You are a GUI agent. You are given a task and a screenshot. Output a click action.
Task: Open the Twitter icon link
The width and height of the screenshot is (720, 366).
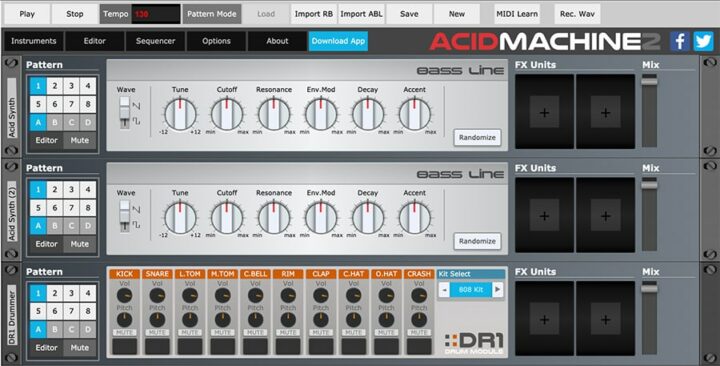703,41
